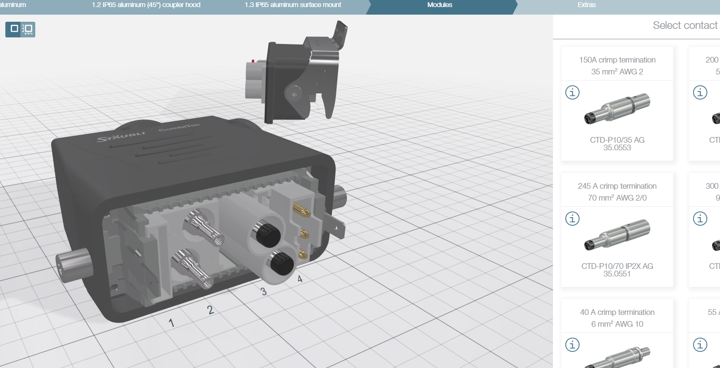Open the Extras step tab
Screen dimensions: 720x368
tap(586, 5)
